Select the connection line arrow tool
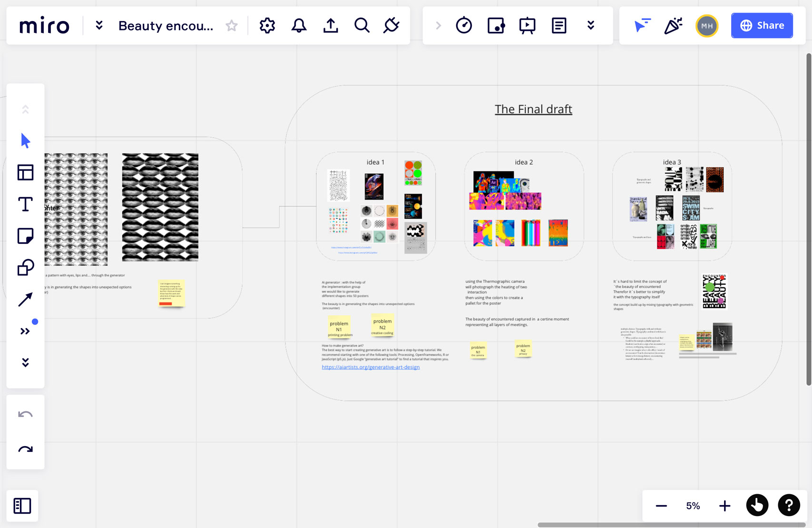 coord(25,299)
